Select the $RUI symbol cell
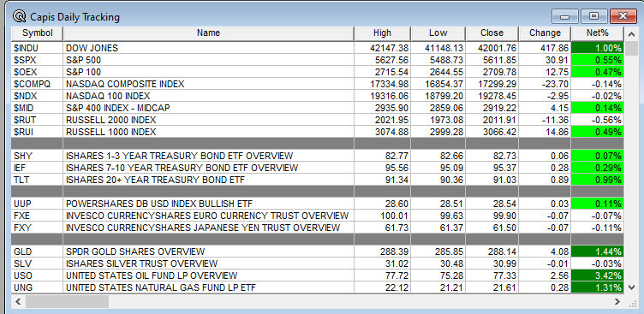 (37, 132)
